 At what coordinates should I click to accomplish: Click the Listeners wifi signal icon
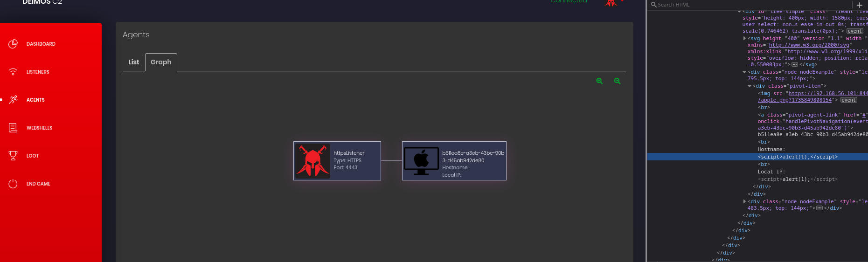13,72
